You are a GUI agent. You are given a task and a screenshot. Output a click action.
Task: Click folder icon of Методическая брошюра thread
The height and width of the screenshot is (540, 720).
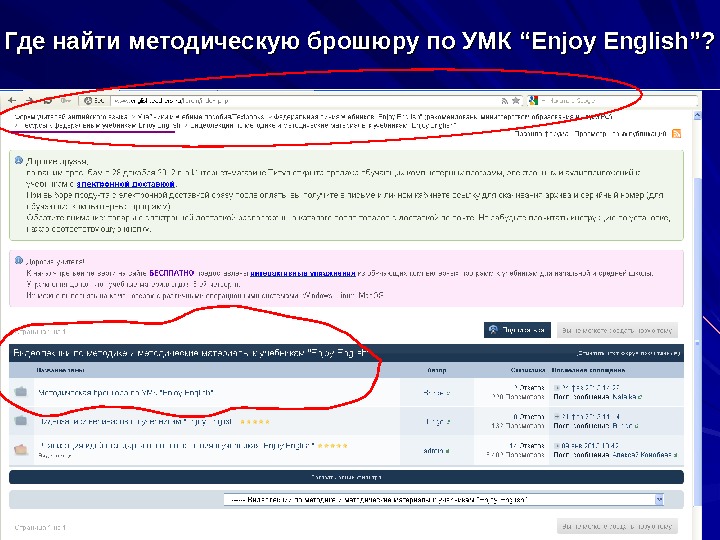[21, 392]
